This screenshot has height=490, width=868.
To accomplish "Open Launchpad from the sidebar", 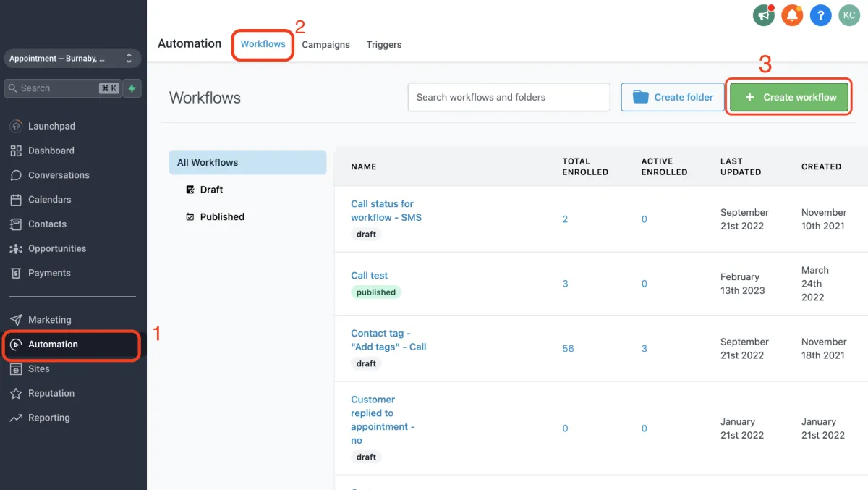I will click(51, 126).
